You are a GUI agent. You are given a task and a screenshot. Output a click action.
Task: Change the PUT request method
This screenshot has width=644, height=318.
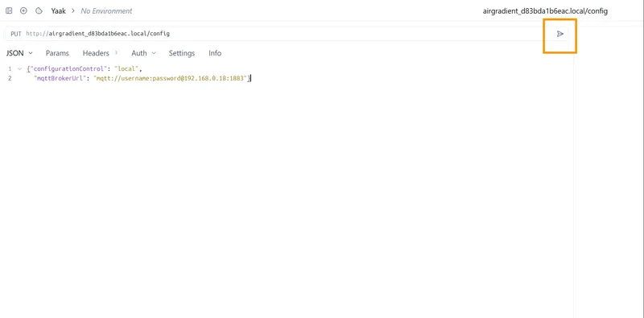tap(16, 34)
